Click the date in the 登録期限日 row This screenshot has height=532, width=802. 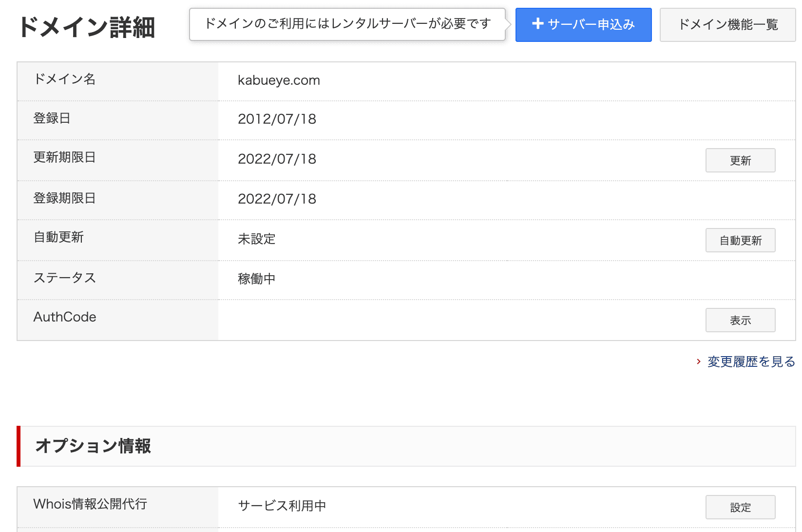[277, 199]
